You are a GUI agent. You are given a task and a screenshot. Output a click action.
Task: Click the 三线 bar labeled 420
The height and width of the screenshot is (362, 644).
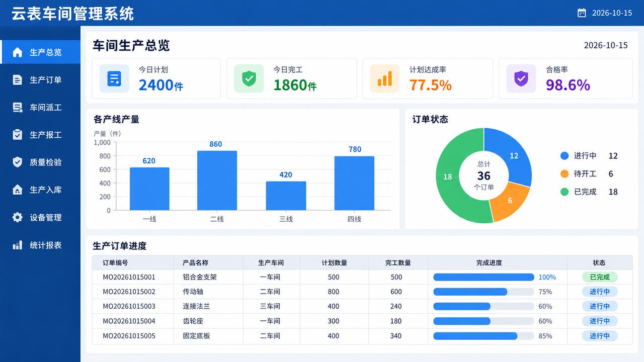pos(286,196)
